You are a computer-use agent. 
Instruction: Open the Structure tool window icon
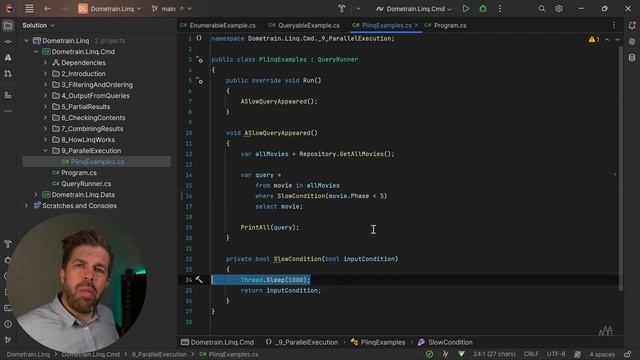tap(8, 95)
